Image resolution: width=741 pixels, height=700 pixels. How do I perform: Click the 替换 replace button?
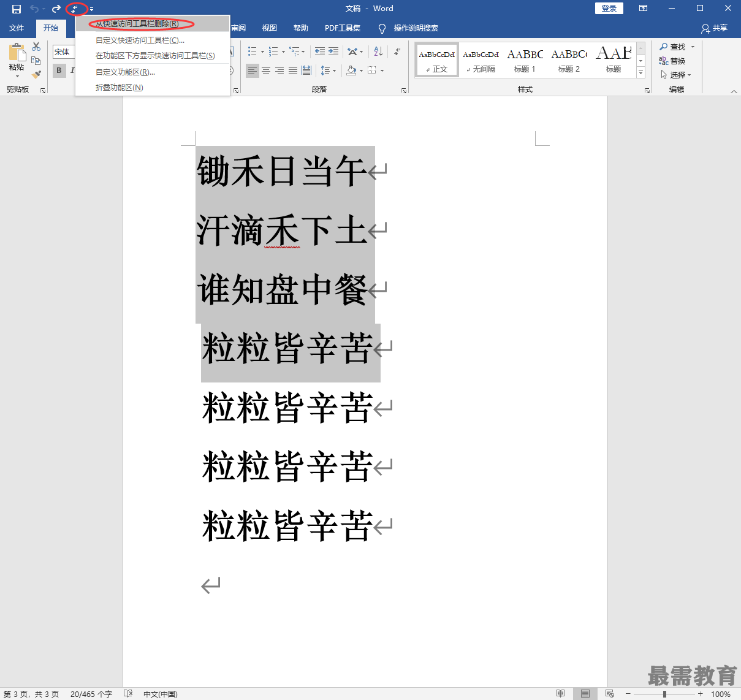point(672,61)
